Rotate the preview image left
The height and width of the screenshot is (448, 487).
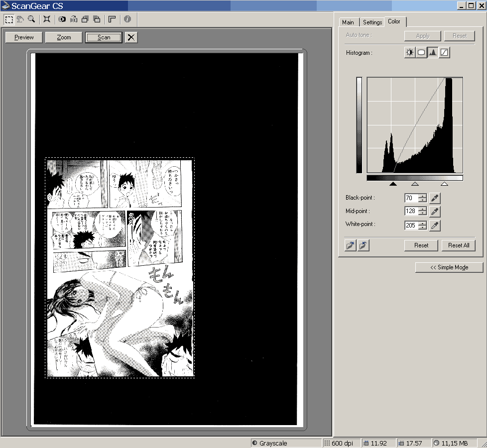click(x=85, y=19)
